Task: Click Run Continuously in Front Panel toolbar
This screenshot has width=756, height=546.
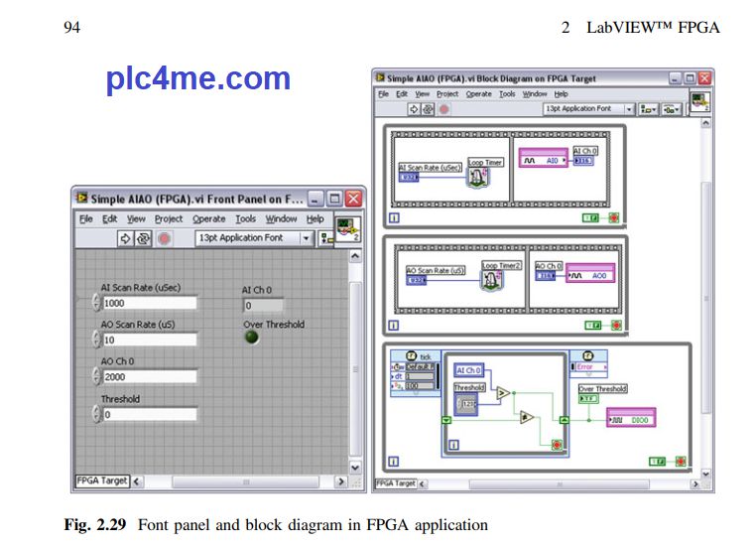Action: pyautogui.click(x=144, y=238)
